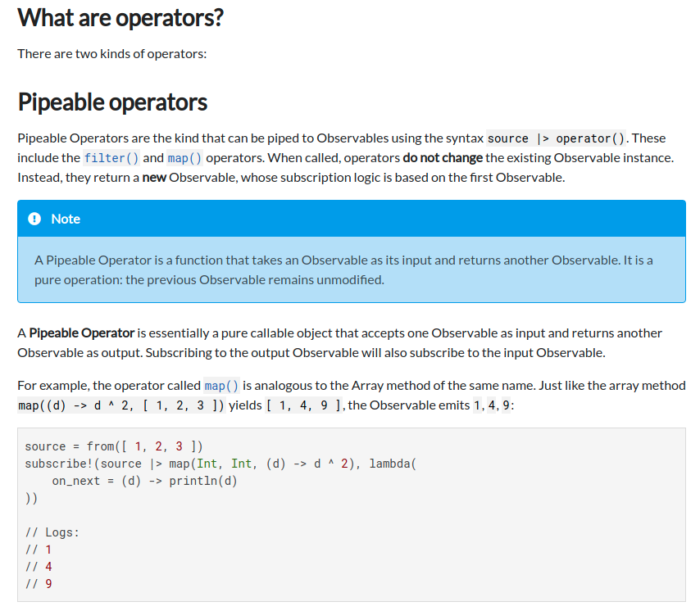Click the comment line "// 4"
Viewport: 700px width, 611px height.
click(x=39, y=567)
